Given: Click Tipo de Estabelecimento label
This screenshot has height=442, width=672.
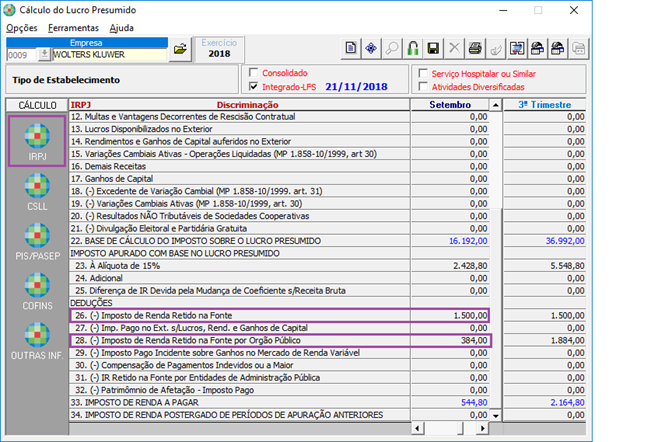Looking at the screenshot, I should click(66, 80).
